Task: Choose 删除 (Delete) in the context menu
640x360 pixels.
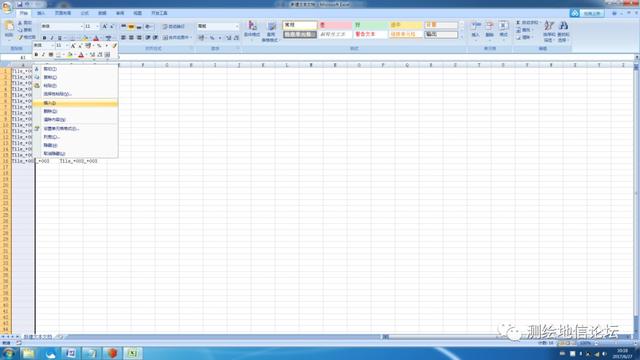Action: pos(75,111)
